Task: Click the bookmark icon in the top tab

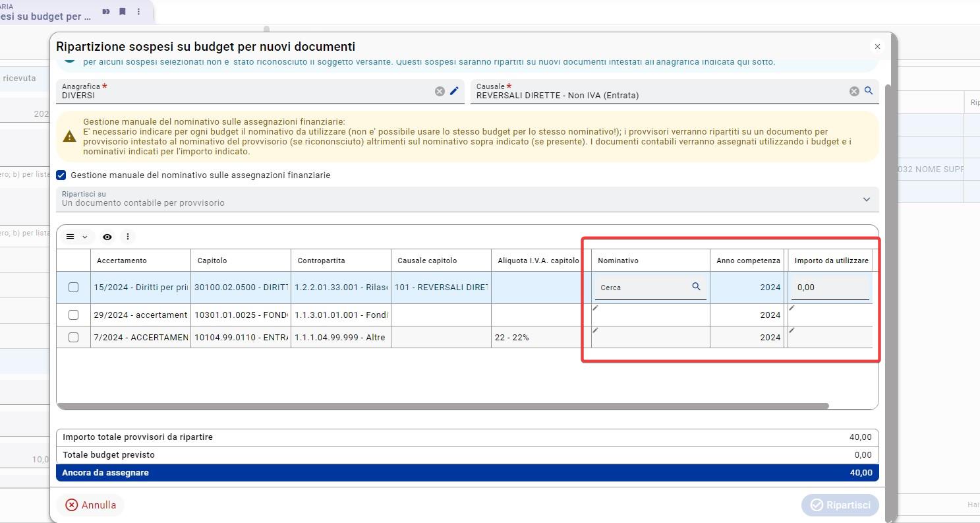Action: (123, 12)
